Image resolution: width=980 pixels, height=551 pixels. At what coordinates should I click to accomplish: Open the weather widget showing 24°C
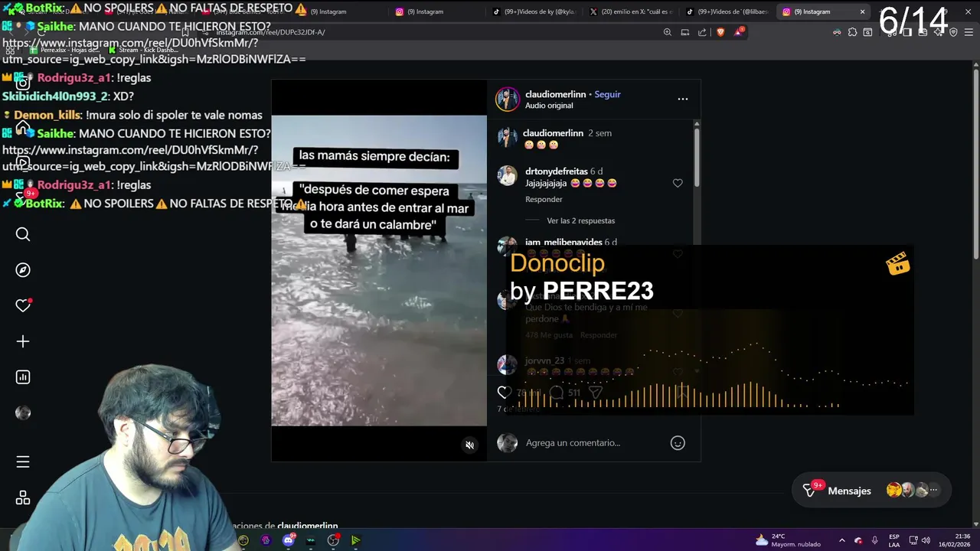pos(788,540)
